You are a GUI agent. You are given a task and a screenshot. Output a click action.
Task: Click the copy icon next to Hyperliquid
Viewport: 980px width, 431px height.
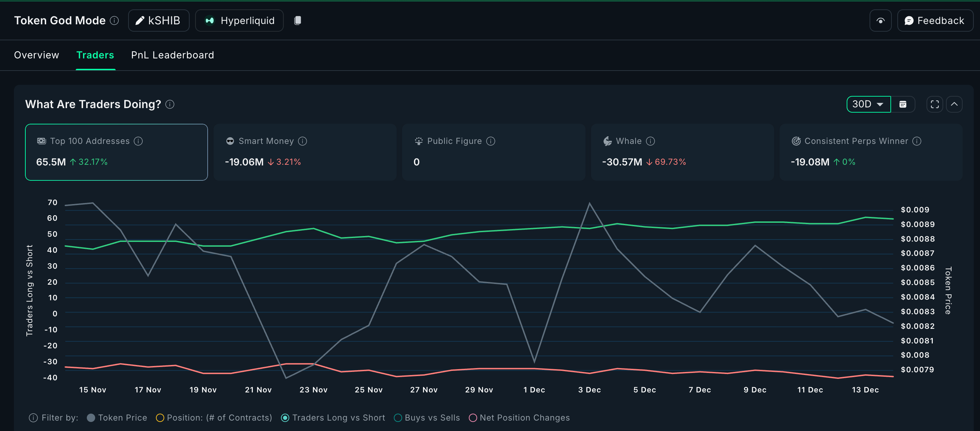[298, 21]
